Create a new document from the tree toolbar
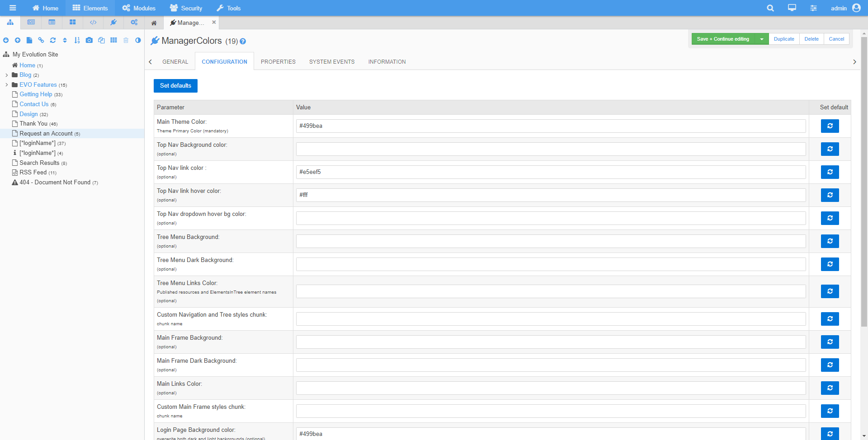 (29, 40)
